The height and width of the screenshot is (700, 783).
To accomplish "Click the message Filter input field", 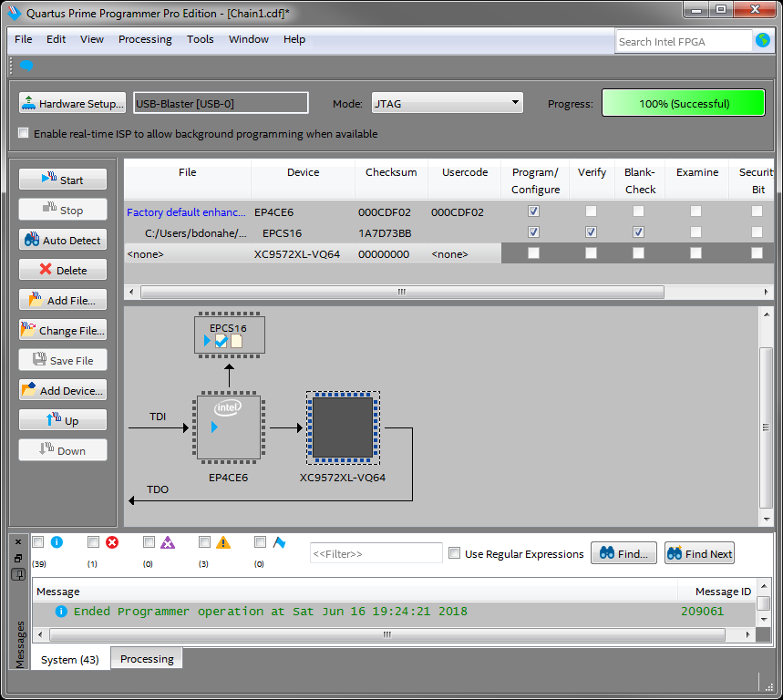I will pos(376,553).
